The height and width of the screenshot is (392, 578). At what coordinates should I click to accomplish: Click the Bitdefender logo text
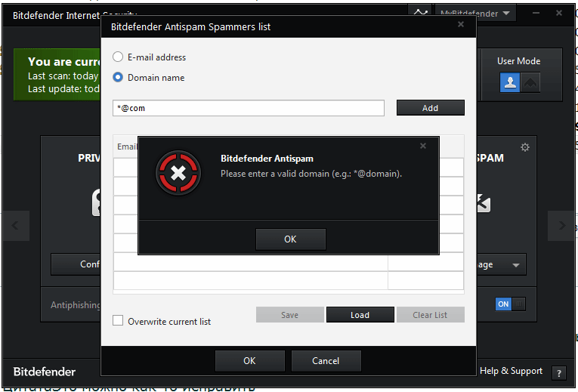tap(45, 372)
